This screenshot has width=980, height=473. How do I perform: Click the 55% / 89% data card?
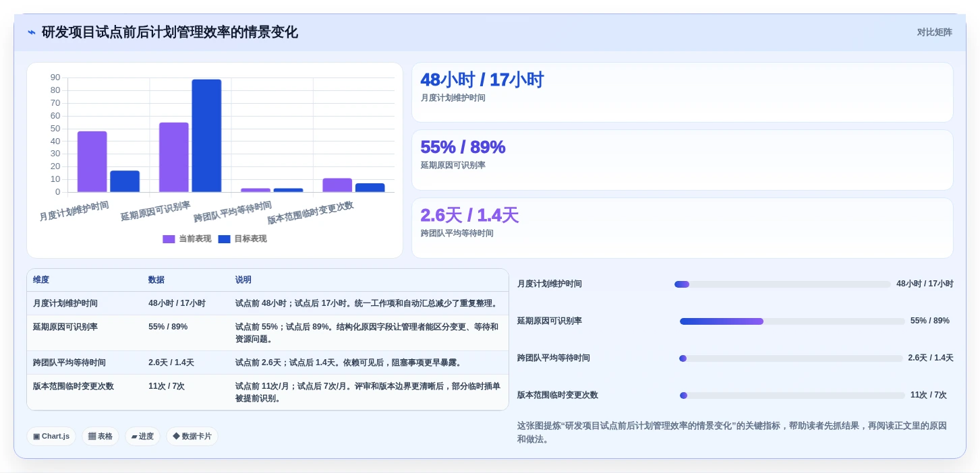click(683, 160)
